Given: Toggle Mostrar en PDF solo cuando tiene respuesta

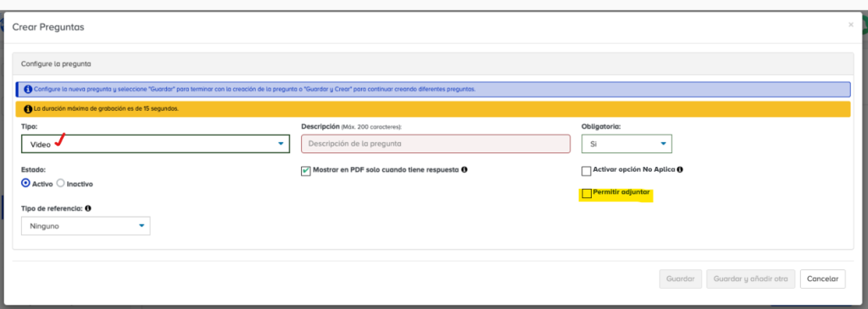Looking at the screenshot, I should coord(306,171).
